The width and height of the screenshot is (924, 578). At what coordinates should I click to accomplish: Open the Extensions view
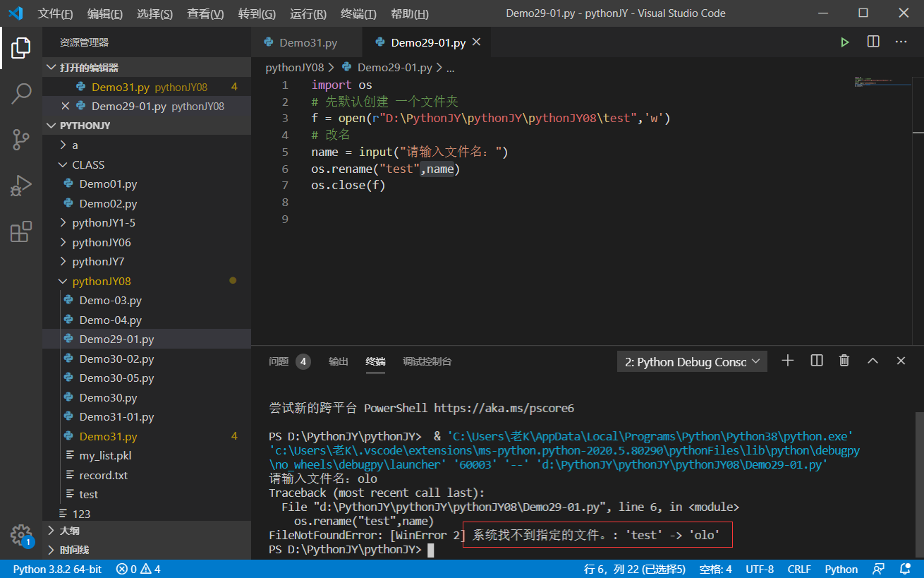pyautogui.click(x=21, y=231)
